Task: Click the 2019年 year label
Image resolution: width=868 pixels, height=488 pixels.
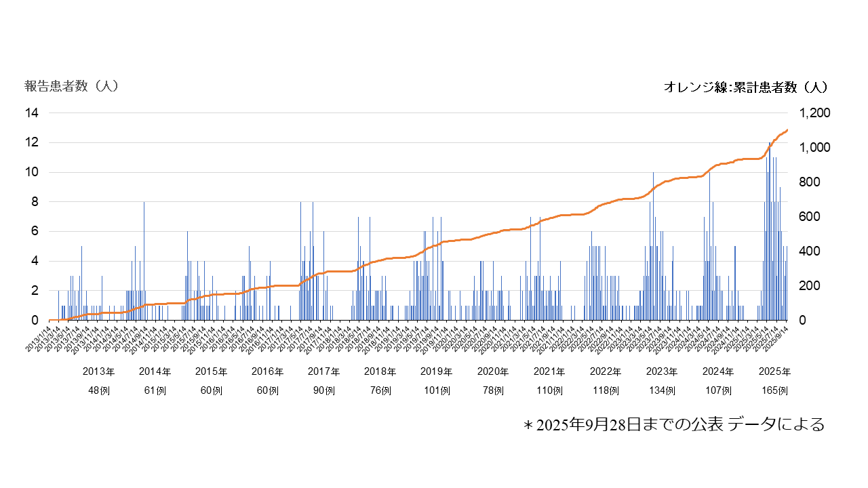Action: click(436, 371)
